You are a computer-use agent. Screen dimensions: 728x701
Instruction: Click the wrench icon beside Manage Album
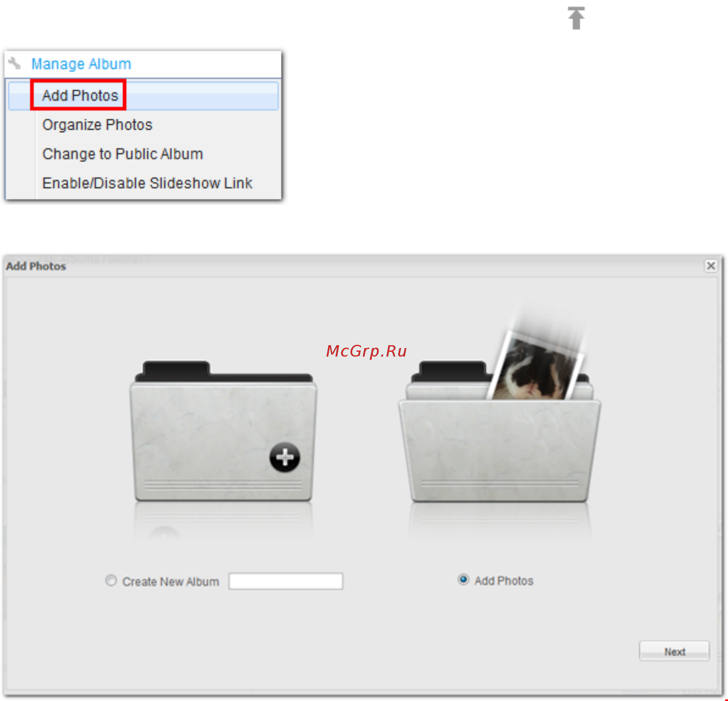click(15, 63)
